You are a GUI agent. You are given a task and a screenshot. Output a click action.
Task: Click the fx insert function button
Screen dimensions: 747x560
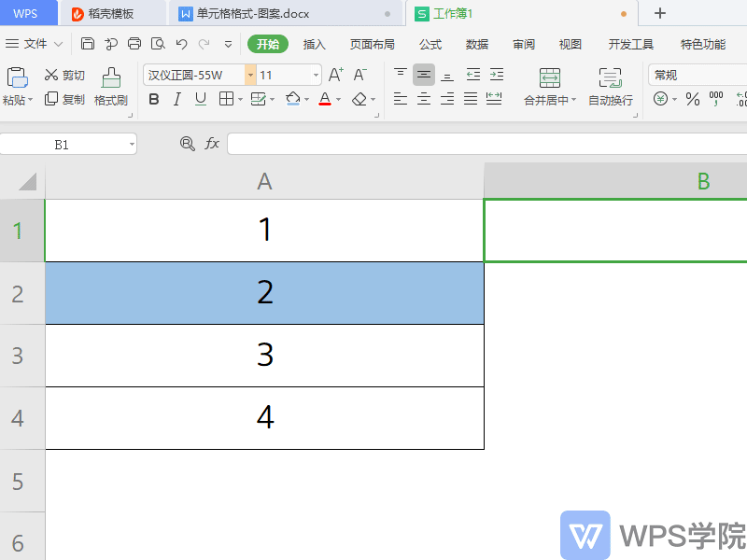(212, 144)
